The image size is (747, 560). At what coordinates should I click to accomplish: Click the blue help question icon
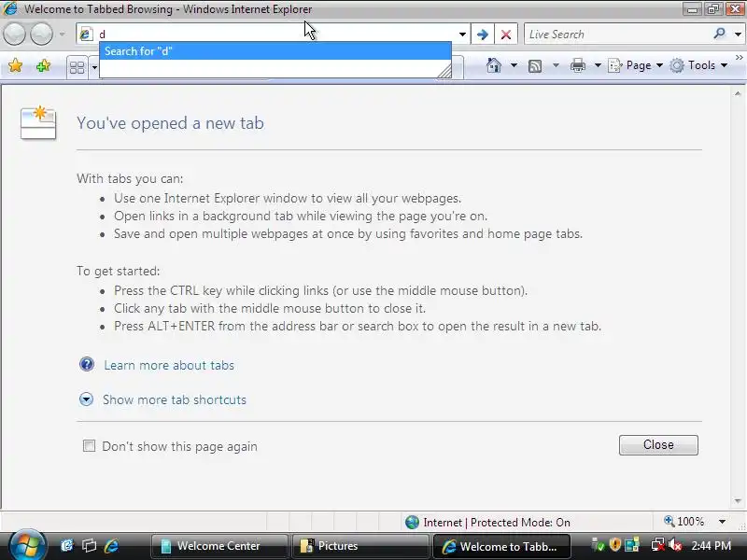(x=87, y=364)
